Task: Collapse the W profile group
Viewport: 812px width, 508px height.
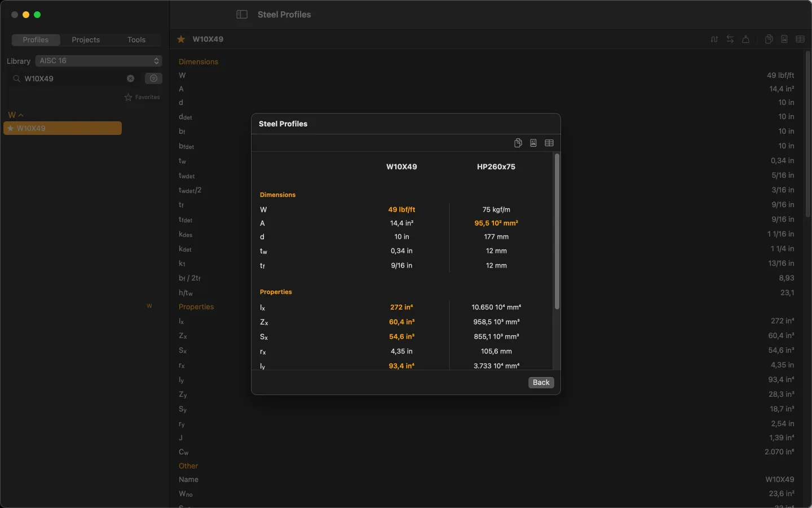Action: pos(16,115)
